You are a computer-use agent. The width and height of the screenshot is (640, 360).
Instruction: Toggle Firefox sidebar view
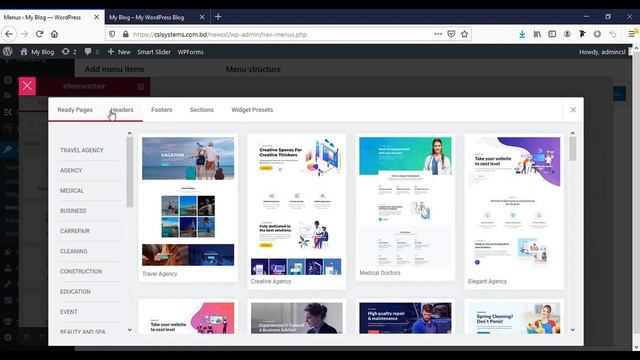(x=552, y=34)
